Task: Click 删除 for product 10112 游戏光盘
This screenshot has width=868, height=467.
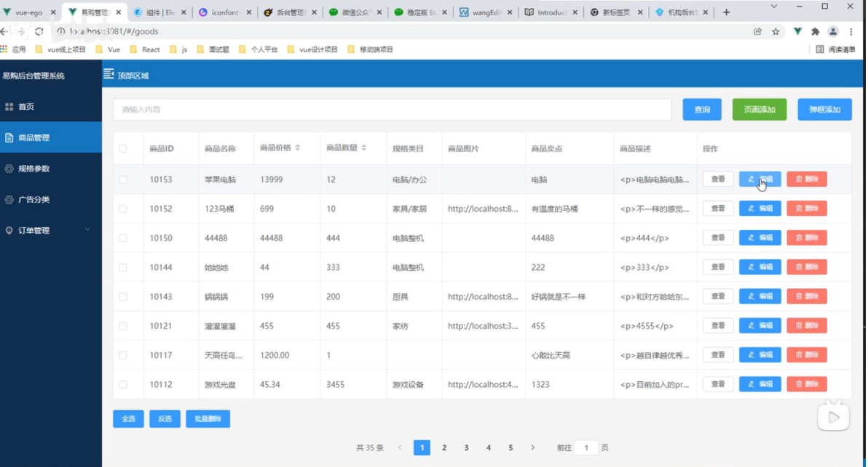Action: [807, 384]
